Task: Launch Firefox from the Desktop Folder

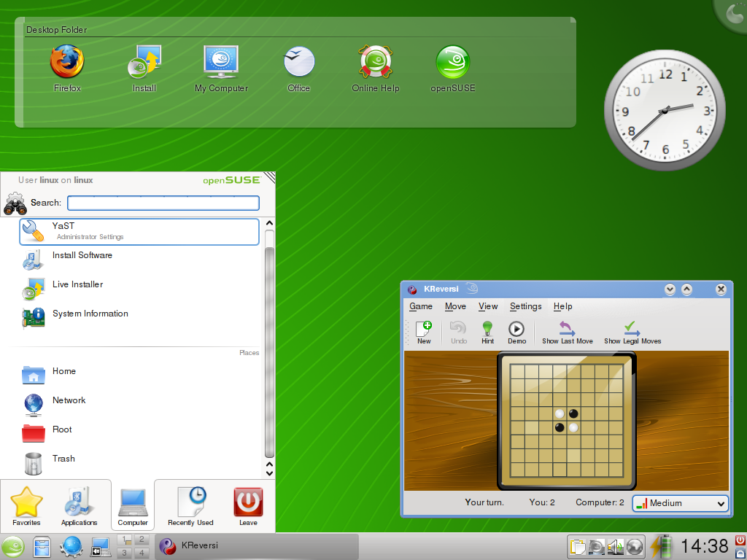Action: 67,69
